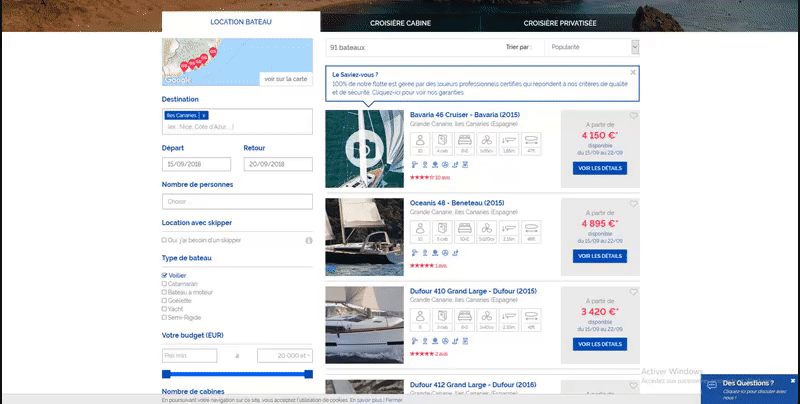800x404 pixels.
Task: Switch to the Croisière Cabine tab
Action: 401,23
